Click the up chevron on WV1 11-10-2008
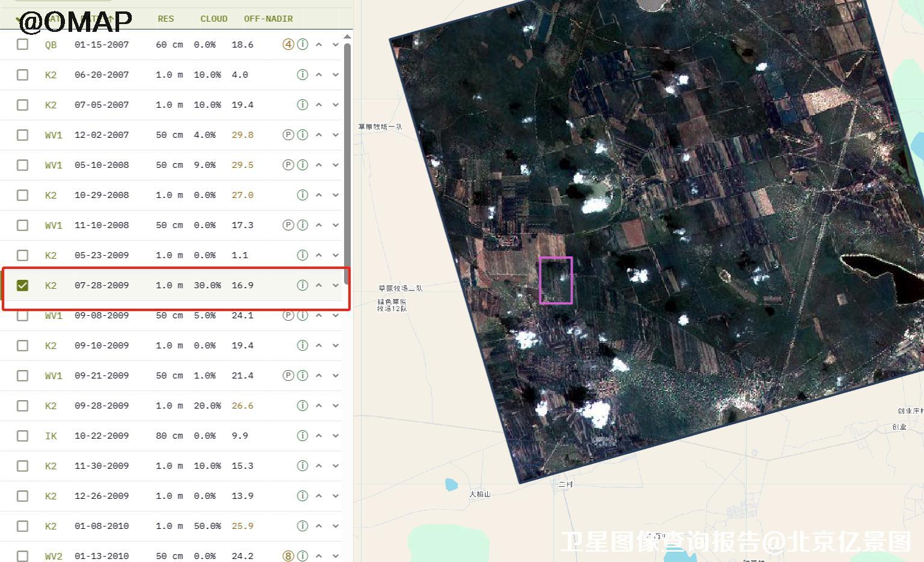This screenshot has height=562, width=924. tap(319, 225)
